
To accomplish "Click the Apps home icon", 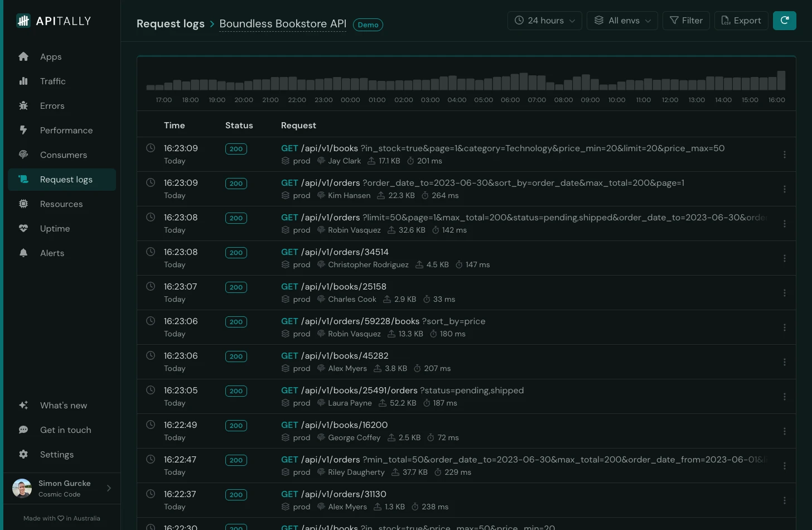I will pyautogui.click(x=23, y=56).
